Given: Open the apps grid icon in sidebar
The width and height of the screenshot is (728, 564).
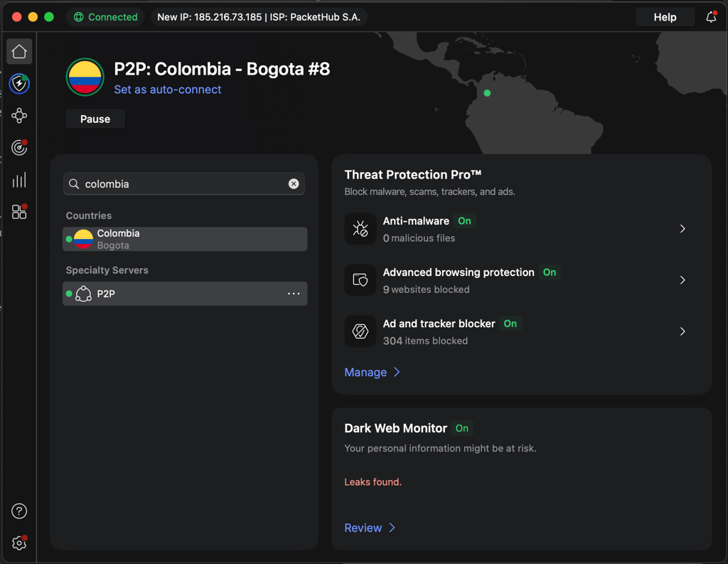Looking at the screenshot, I should coord(19,212).
